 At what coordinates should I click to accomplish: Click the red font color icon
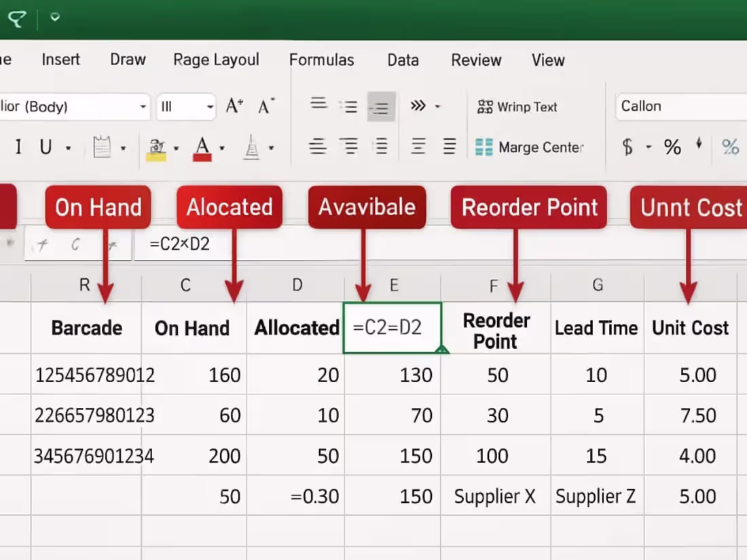point(202,149)
